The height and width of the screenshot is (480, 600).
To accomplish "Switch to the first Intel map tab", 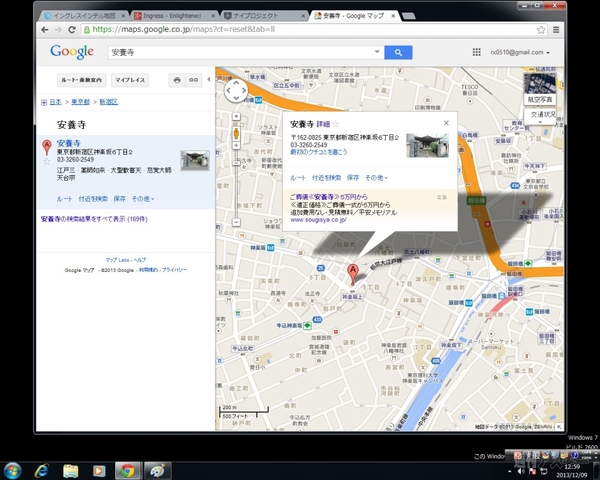I will pyautogui.click(x=83, y=16).
